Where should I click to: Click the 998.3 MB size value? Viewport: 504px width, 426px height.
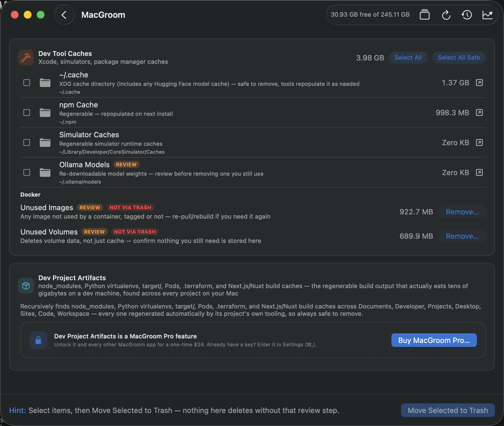point(452,113)
